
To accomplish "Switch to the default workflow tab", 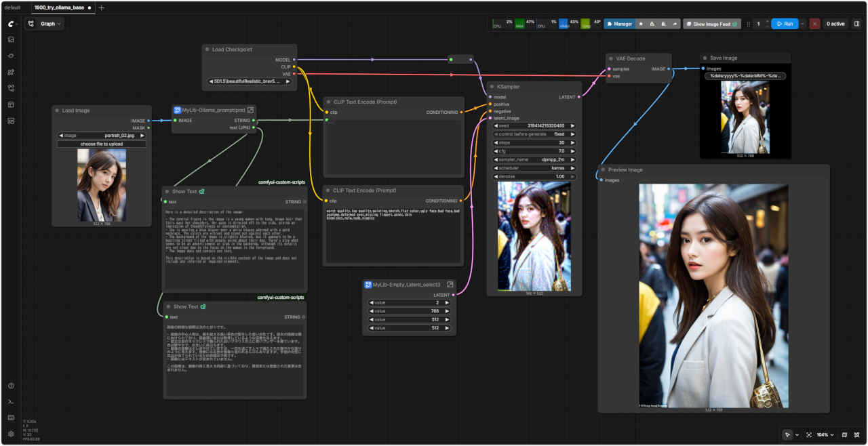I will click(x=13, y=7).
